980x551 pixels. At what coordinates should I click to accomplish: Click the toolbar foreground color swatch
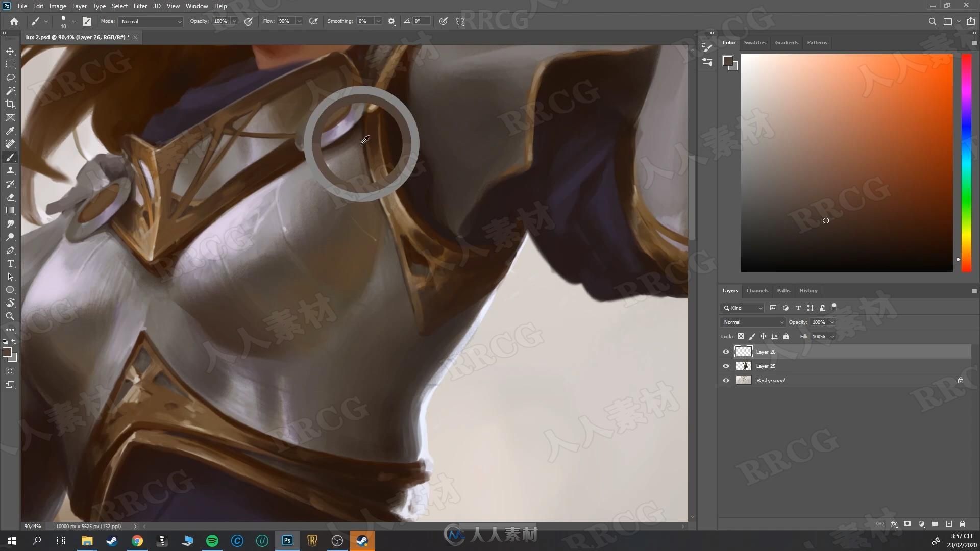[7, 353]
